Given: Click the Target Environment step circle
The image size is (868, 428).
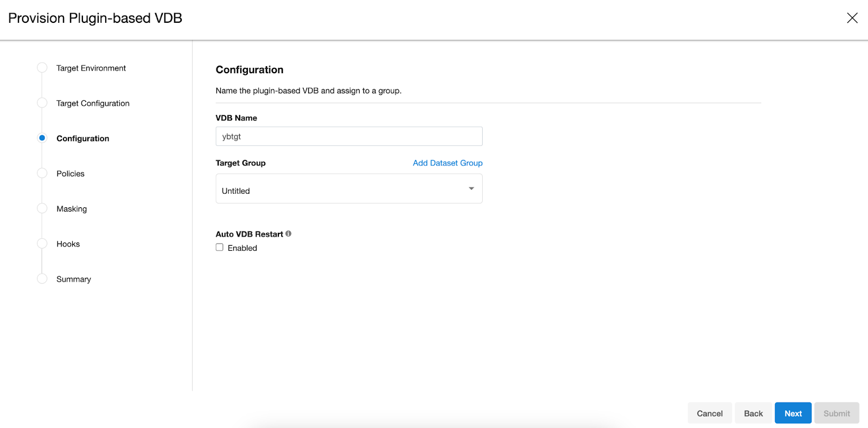Looking at the screenshot, I should (42, 68).
